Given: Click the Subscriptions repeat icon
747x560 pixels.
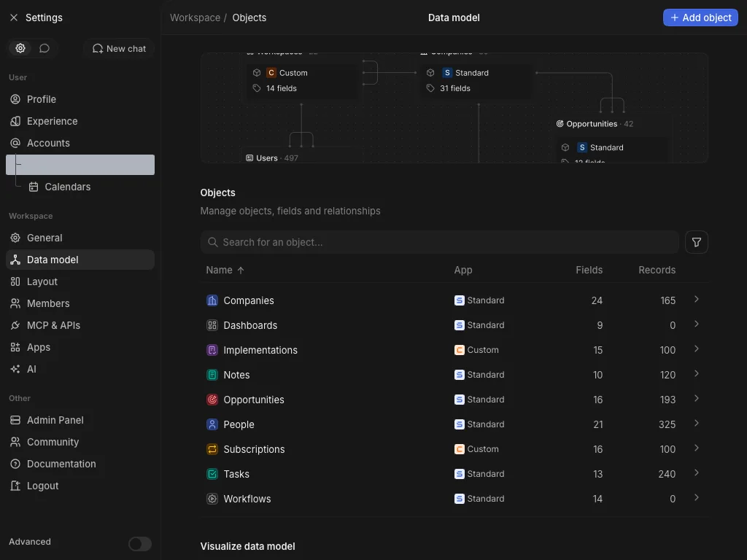Looking at the screenshot, I should pos(212,449).
